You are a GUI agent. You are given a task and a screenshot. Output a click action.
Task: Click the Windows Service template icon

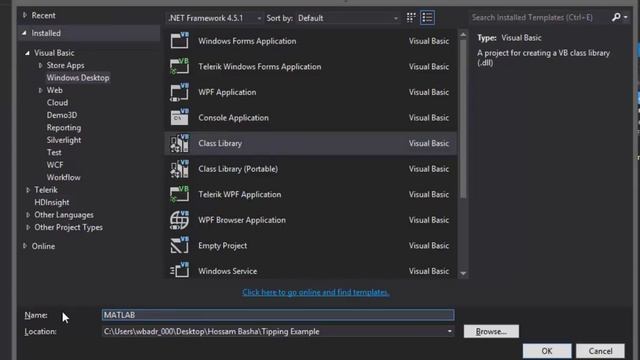tap(180, 270)
